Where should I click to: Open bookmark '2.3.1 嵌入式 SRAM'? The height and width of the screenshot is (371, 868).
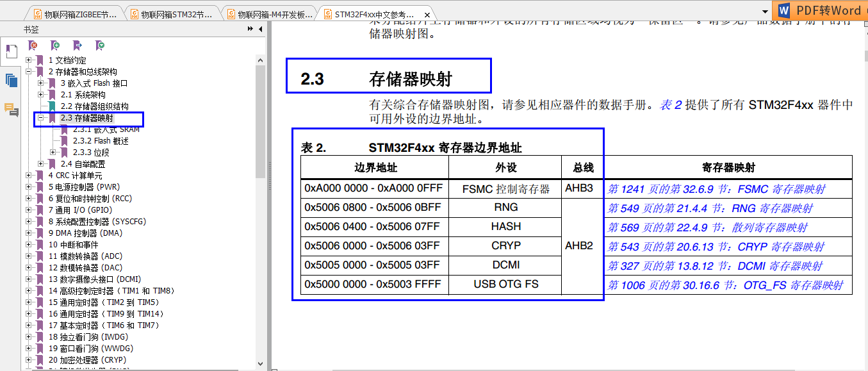pyautogui.click(x=106, y=129)
